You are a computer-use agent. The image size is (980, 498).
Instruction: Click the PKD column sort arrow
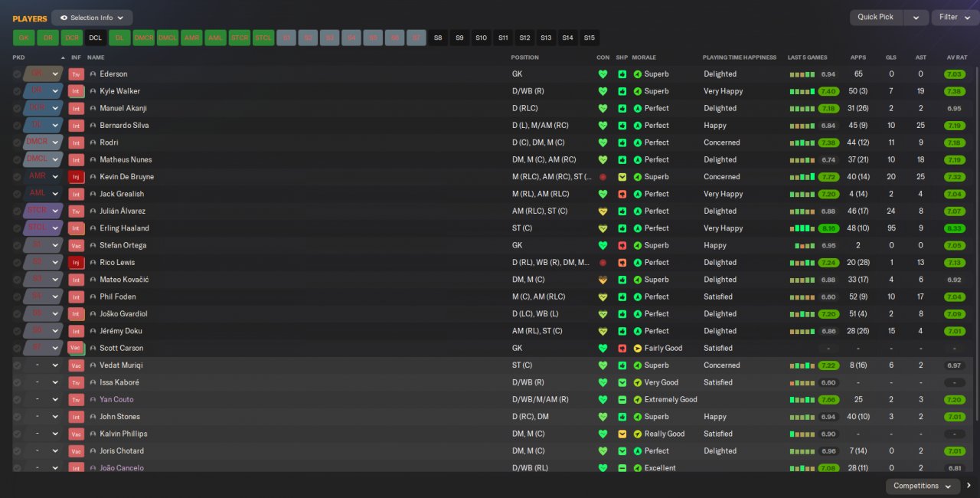click(x=63, y=57)
